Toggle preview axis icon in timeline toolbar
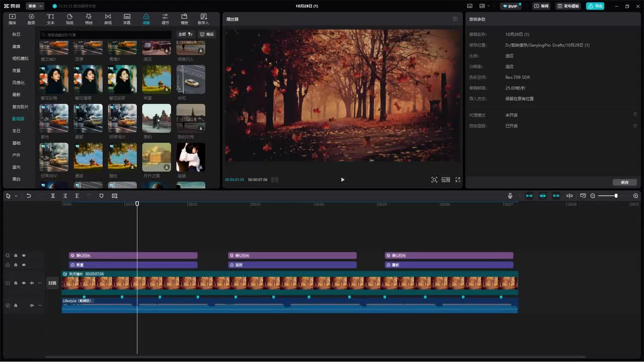 pyautogui.click(x=570, y=196)
